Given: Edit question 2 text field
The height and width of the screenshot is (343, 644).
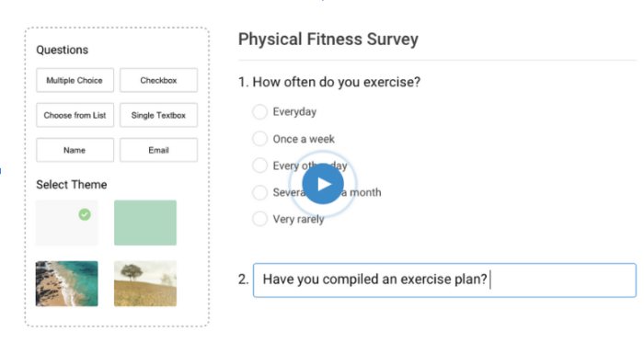Looking at the screenshot, I should coord(444,280).
